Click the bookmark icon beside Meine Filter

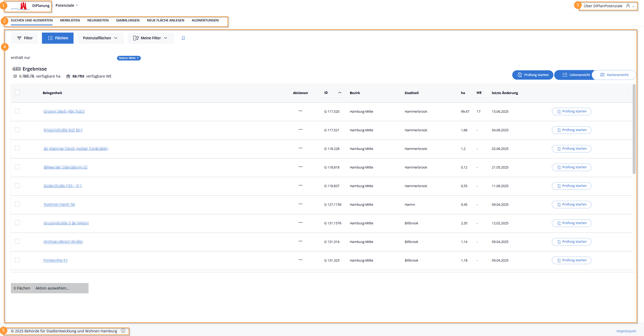pos(183,38)
